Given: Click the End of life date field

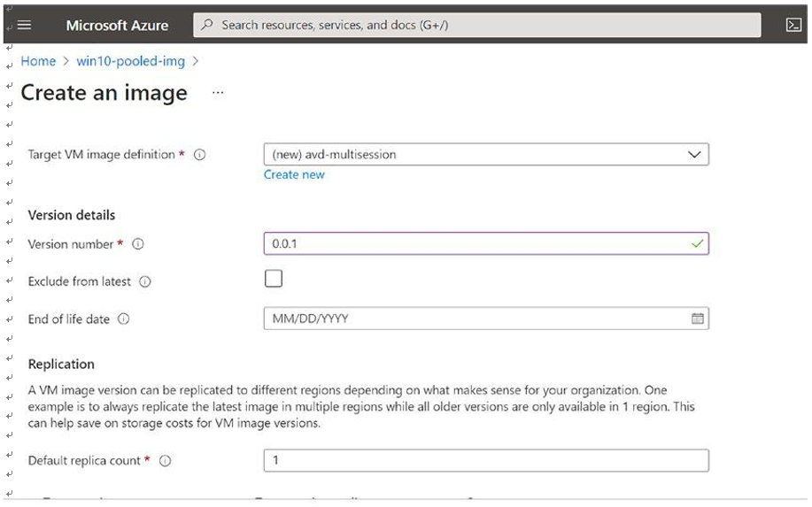Looking at the screenshot, I should tap(486, 319).
